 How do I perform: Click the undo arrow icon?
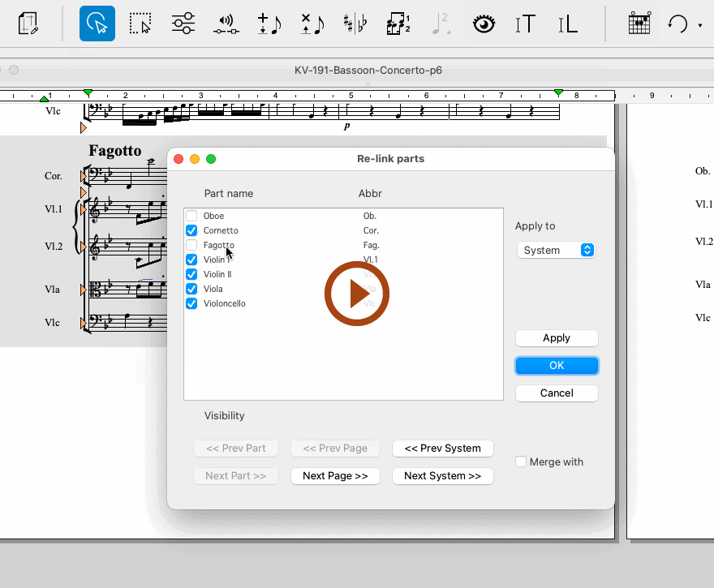(677, 24)
